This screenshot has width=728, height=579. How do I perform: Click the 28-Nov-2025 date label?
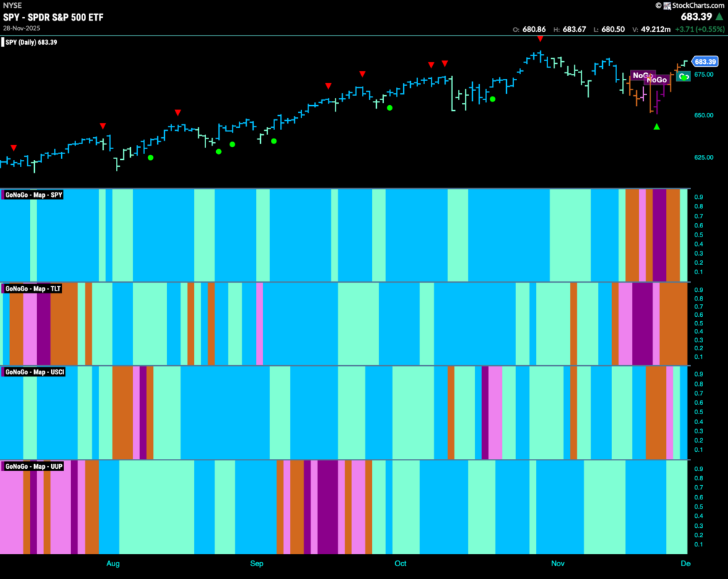[x=21, y=28]
